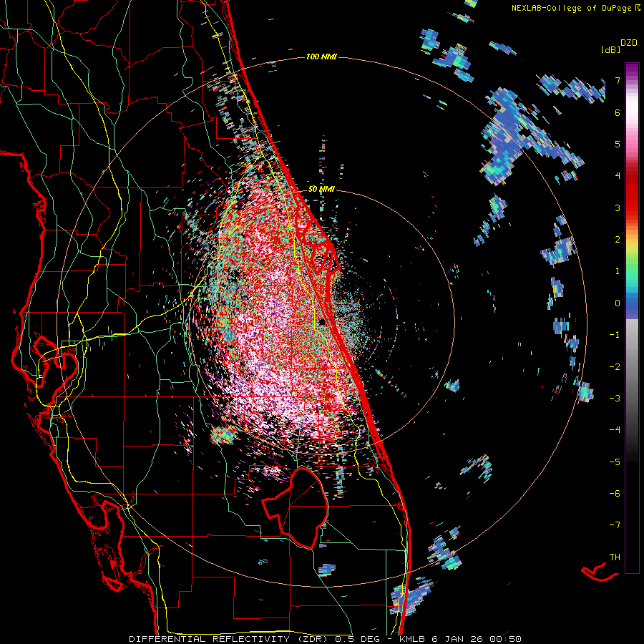Click the -7 value on color scale

(x=615, y=525)
